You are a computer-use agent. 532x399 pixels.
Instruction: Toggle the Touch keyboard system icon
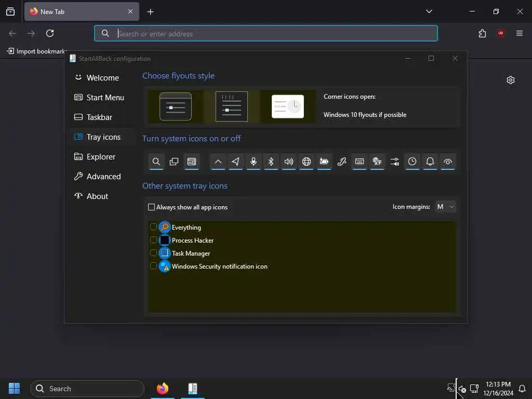(360, 162)
